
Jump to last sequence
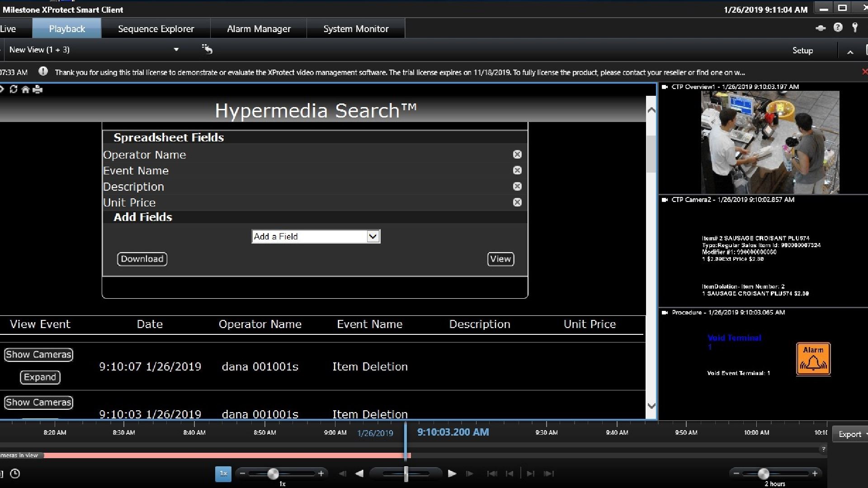[x=549, y=474]
